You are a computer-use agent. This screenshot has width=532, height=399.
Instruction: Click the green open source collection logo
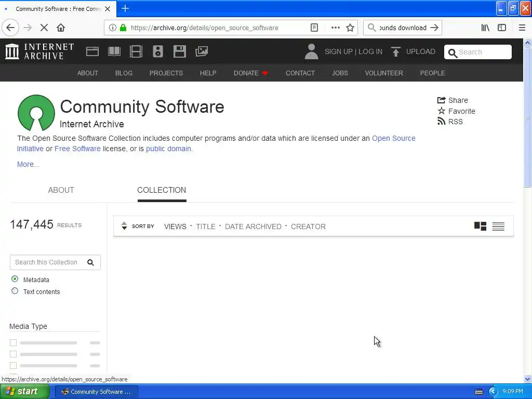coord(36,113)
